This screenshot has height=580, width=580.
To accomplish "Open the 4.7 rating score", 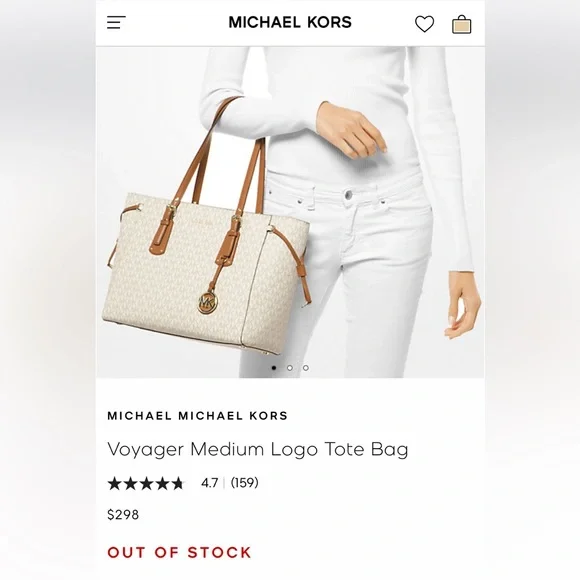I will (x=209, y=483).
